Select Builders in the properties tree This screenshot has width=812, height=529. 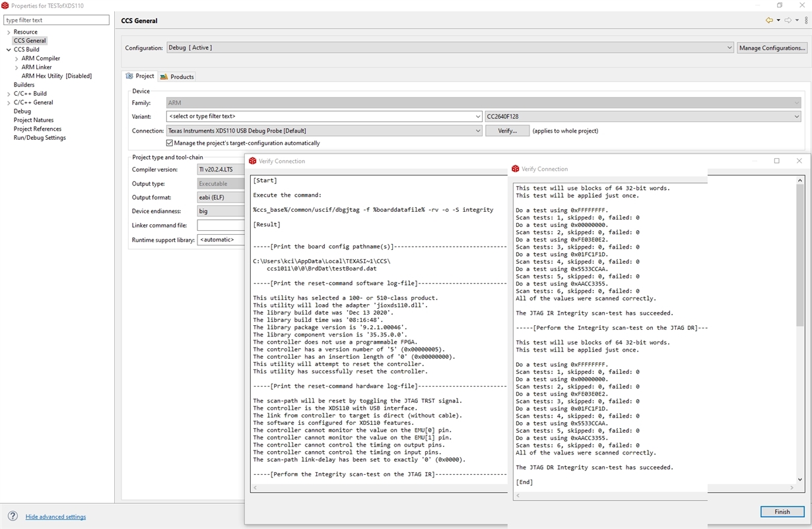pyautogui.click(x=24, y=84)
